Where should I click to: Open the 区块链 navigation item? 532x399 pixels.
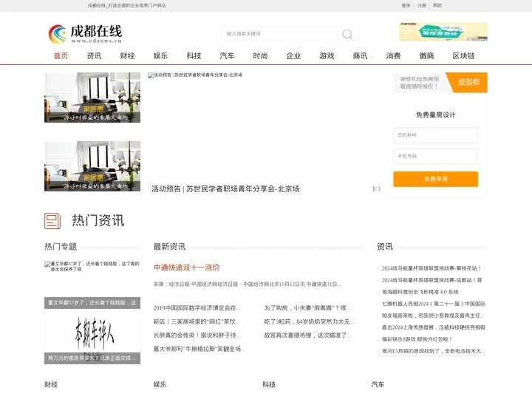pos(463,56)
